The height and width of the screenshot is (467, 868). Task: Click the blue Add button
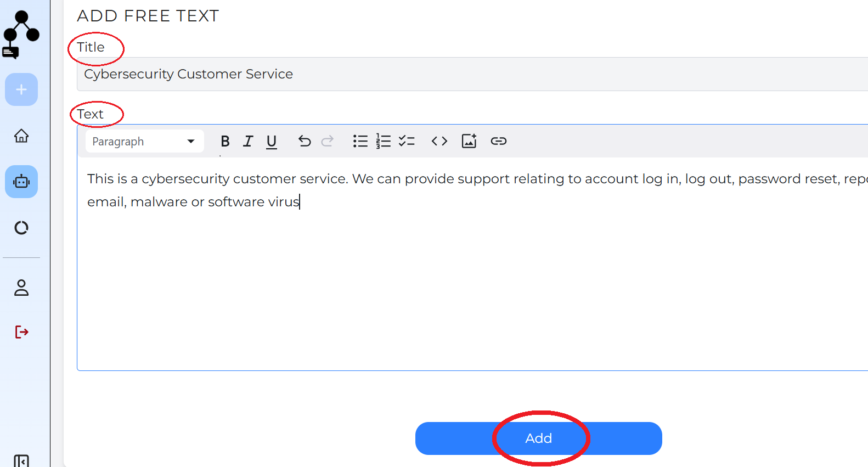click(x=538, y=438)
